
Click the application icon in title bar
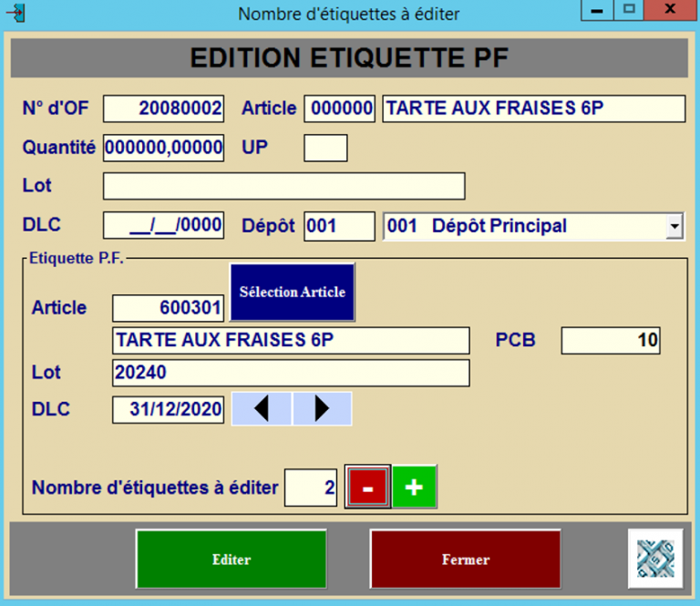(x=15, y=13)
